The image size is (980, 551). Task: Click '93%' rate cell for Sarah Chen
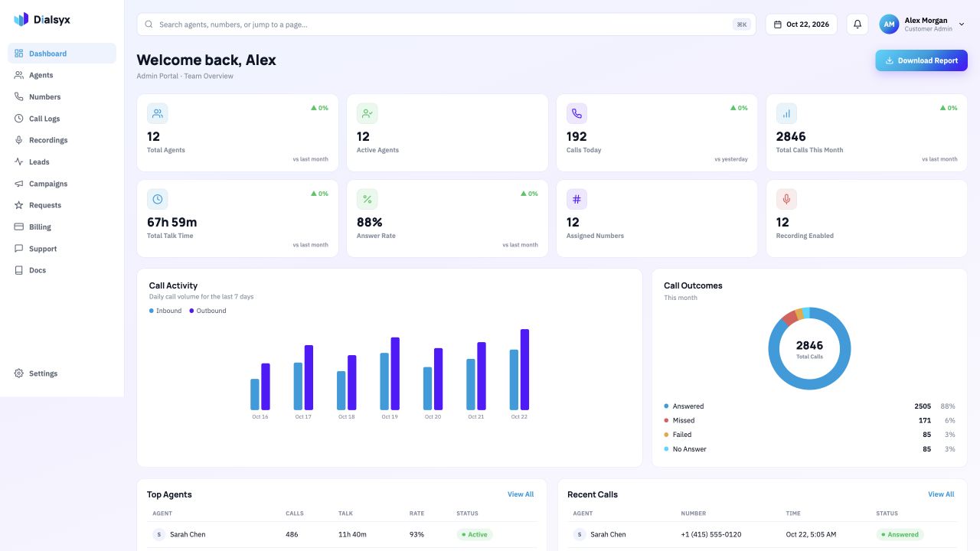click(x=416, y=534)
